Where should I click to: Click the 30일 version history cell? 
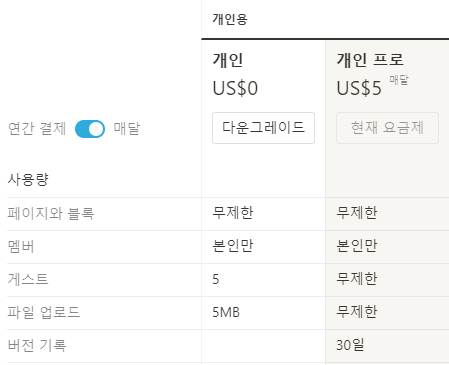(x=350, y=345)
